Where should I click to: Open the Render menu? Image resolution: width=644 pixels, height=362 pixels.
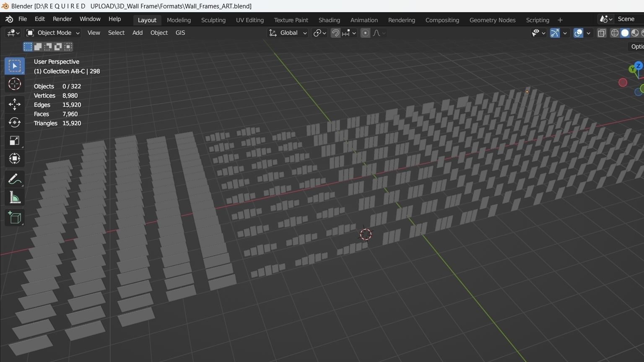point(62,19)
